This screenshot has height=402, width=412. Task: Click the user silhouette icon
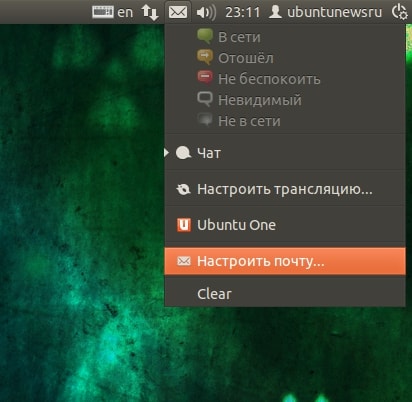[x=275, y=12]
